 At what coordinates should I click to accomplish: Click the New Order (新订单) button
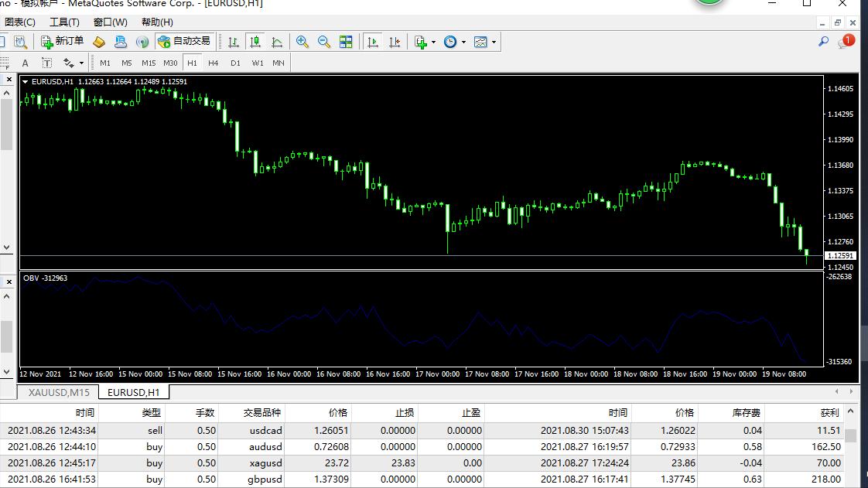point(63,42)
